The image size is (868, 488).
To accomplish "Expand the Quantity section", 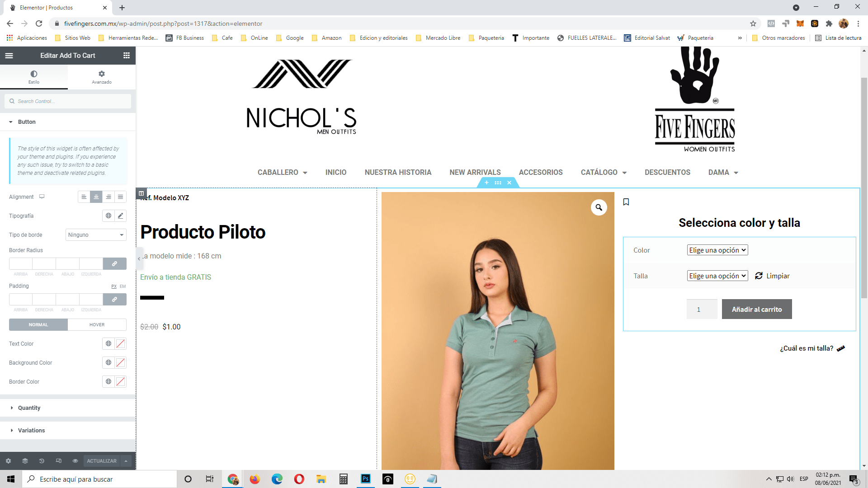I will 68,408.
